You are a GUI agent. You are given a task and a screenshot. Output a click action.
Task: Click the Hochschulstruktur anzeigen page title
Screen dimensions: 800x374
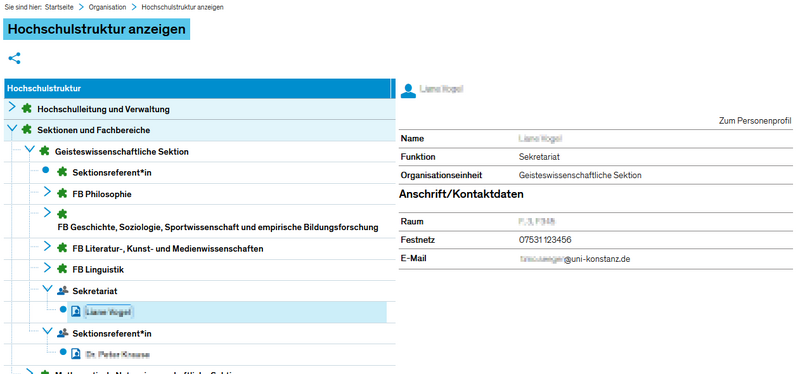96,30
